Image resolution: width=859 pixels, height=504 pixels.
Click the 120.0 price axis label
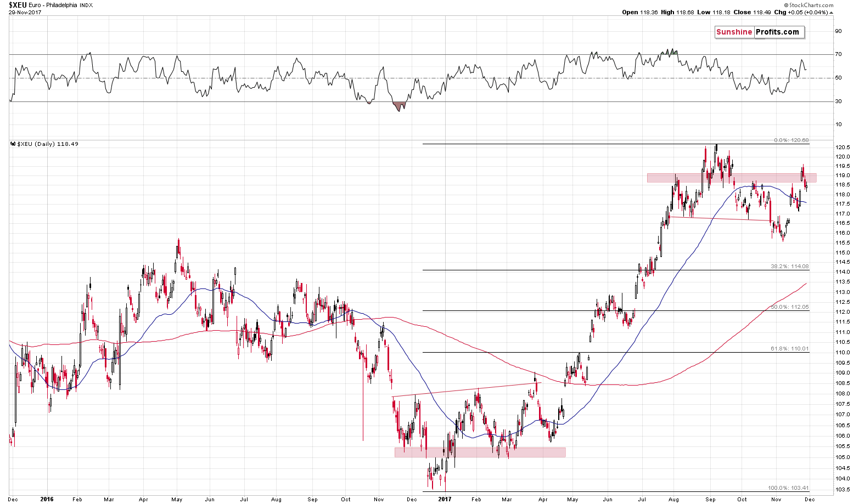(843, 157)
